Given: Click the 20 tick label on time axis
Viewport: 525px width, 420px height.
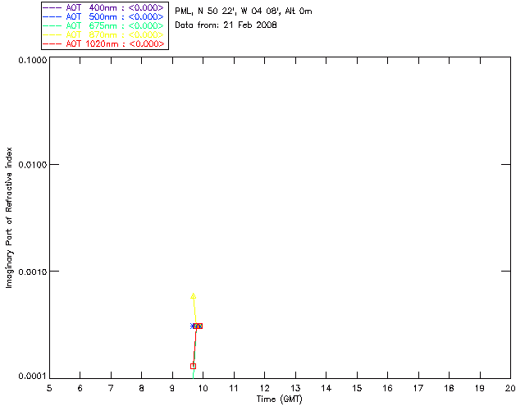Looking at the screenshot, I should pyautogui.click(x=509, y=388).
